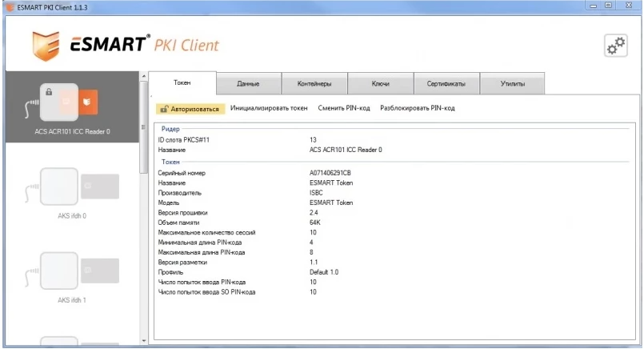Viewport: 644px width, 349px height.
Task: Click the Серийный номер label
Action: pos(182,173)
